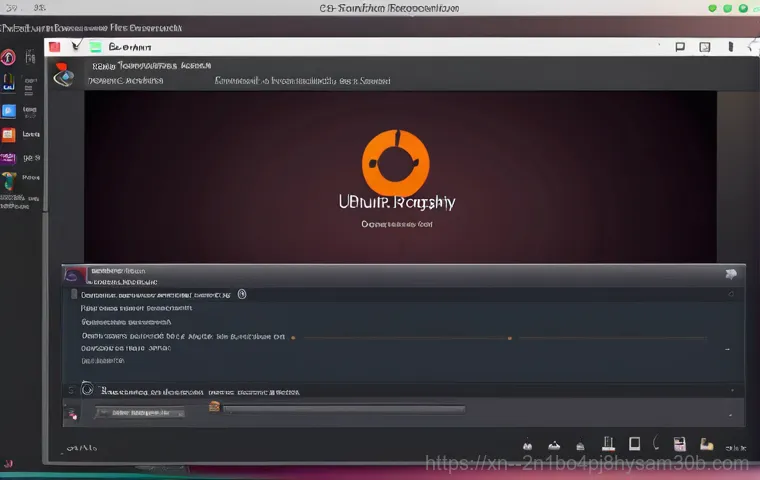Viewport: 760px width, 480px height.
Task: Click the tray-shaped status icon at bottom right
Action: point(554,446)
